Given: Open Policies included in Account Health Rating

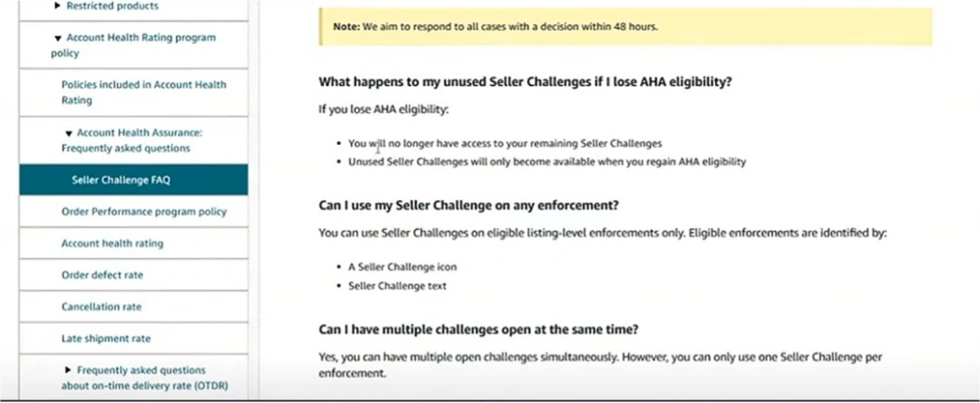Looking at the screenshot, I should [143, 92].
